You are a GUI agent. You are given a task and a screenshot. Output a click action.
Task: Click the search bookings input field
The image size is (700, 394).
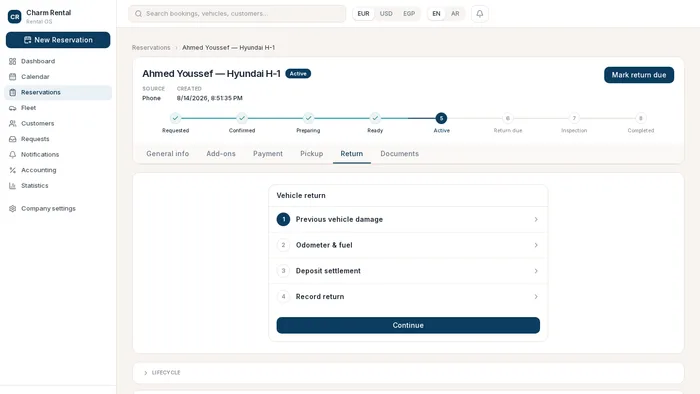point(237,14)
